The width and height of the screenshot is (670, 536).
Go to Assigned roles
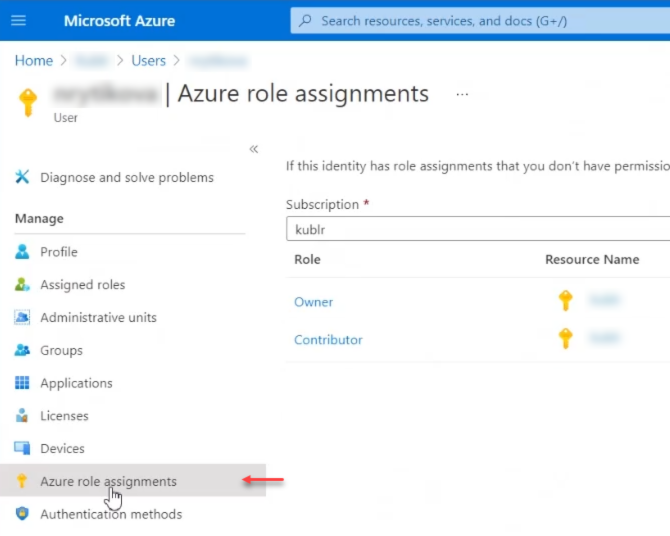pyautogui.click(x=83, y=285)
